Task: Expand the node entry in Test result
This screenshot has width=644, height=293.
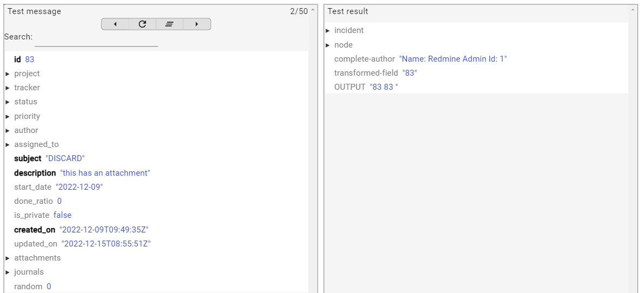Action: coord(328,45)
